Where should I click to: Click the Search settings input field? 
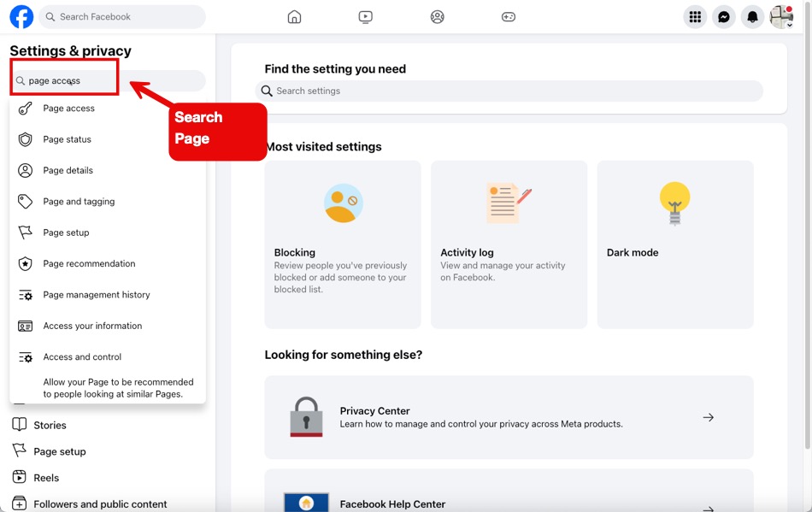pyautogui.click(x=509, y=91)
